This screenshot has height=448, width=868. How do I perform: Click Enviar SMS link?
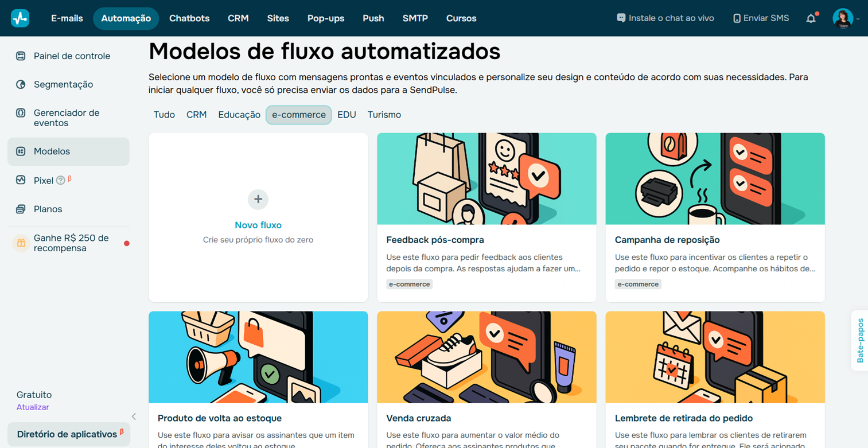[x=766, y=18]
